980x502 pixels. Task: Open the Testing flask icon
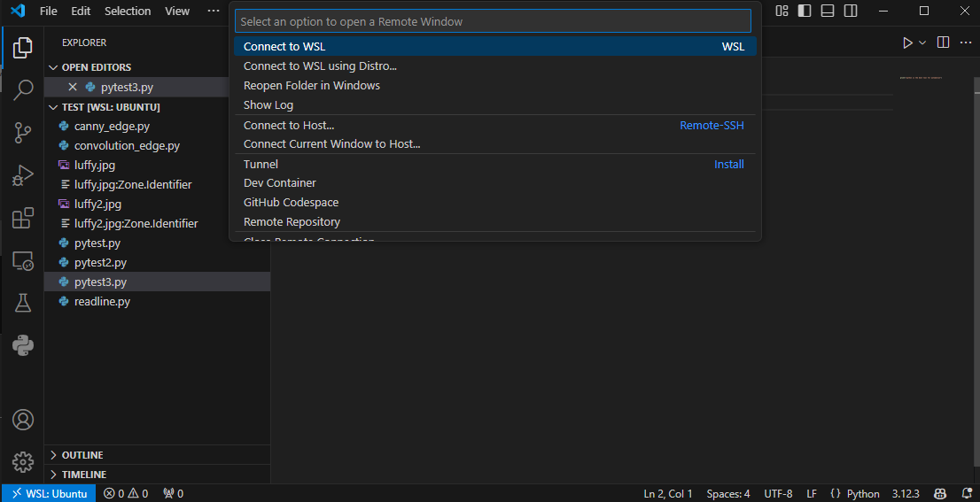(22, 303)
